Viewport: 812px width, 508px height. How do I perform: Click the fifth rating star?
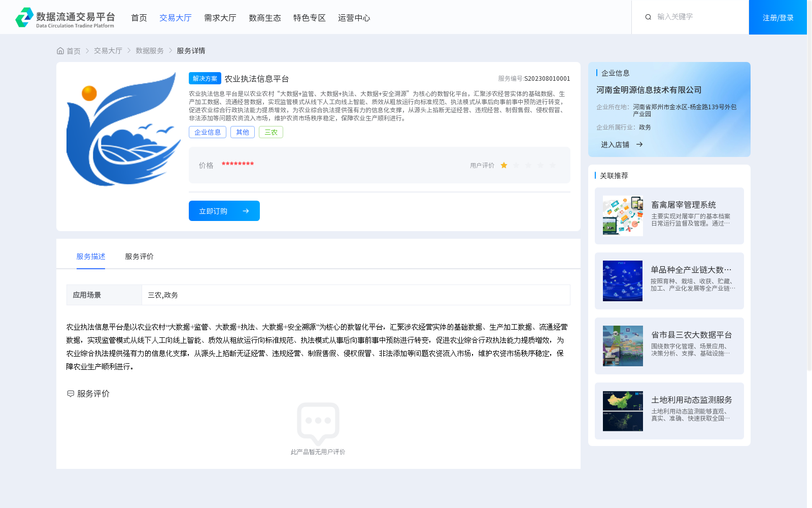(x=553, y=166)
